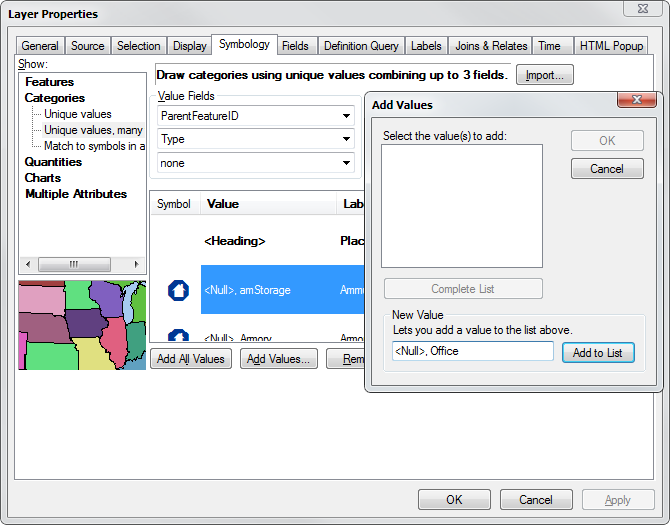This screenshot has height=525, width=670.
Task: Click the Add to List button
Action: pyautogui.click(x=598, y=352)
